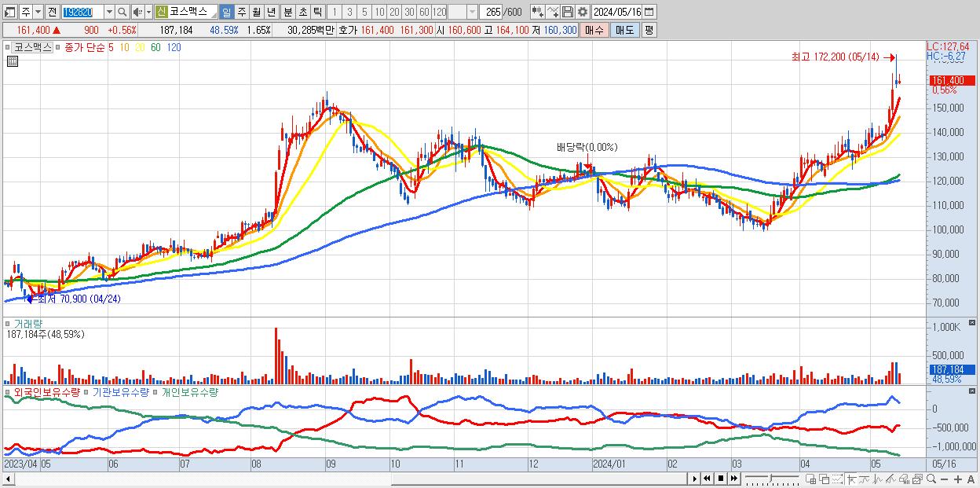
Task: Click the 외국인보유수량 legend label
Action: tap(46, 391)
